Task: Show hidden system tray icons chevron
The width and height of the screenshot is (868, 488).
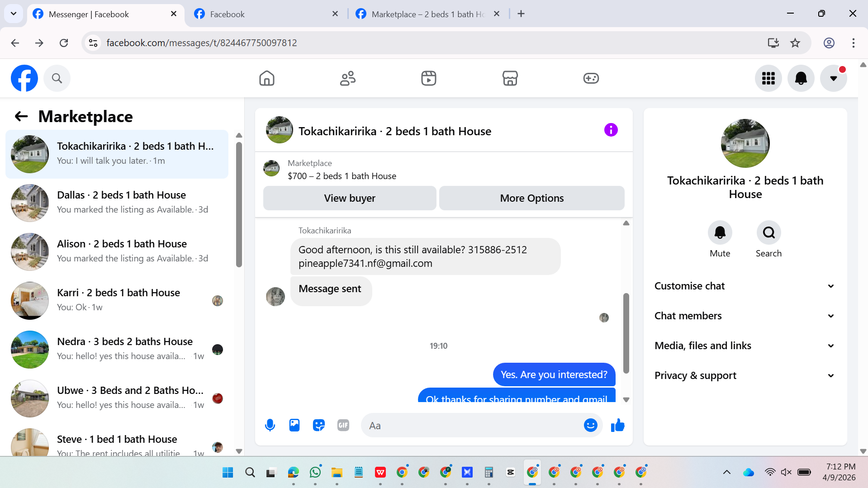Action: [726, 472]
